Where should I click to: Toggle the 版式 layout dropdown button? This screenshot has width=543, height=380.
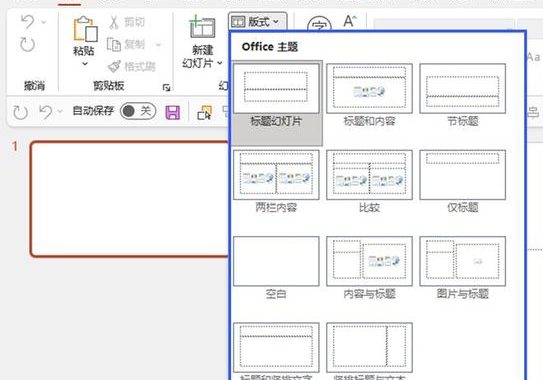click(x=257, y=22)
